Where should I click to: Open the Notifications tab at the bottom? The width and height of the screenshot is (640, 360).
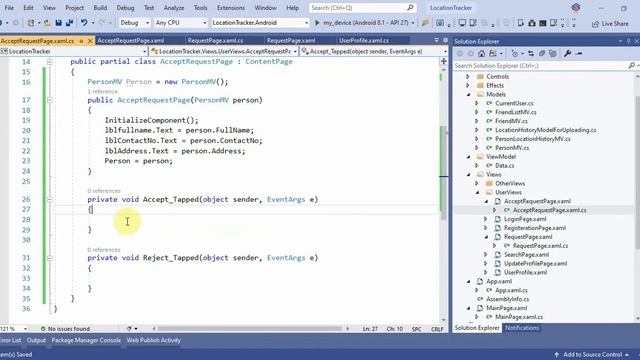point(522,328)
